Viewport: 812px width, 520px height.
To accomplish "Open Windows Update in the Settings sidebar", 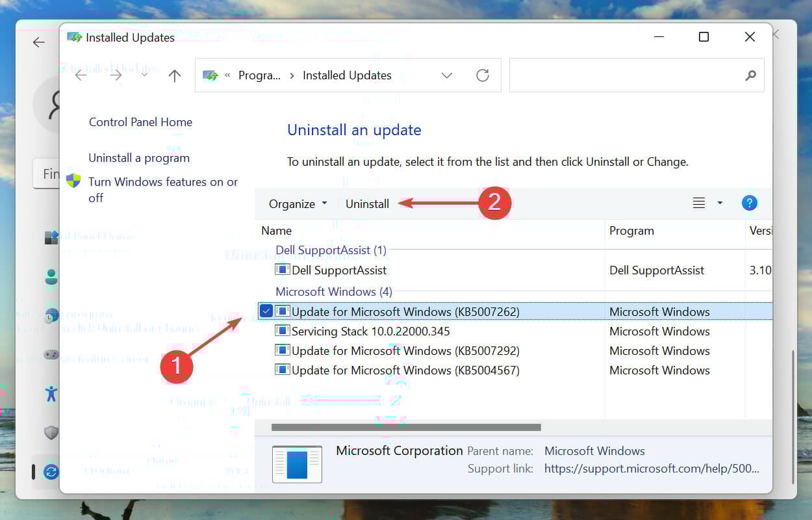I will [51, 472].
